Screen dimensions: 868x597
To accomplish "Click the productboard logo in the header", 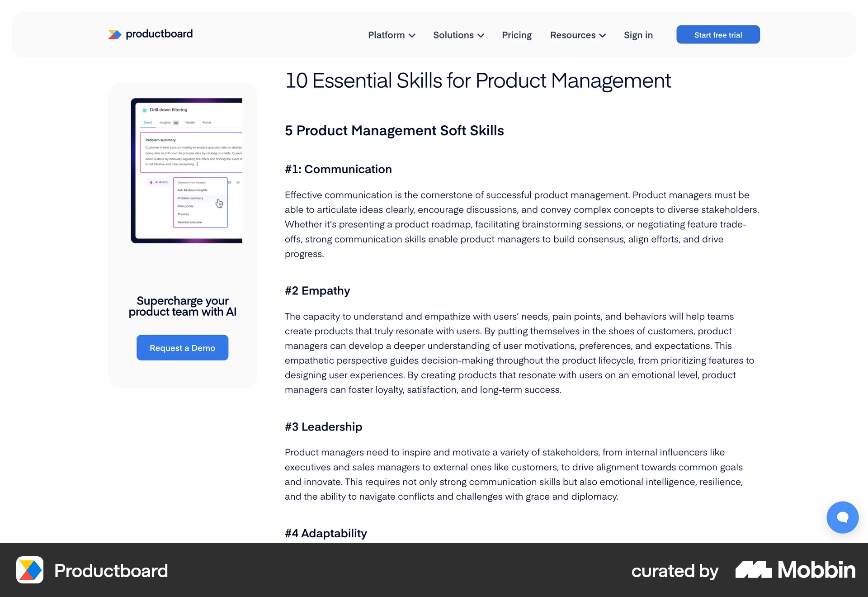I will click(x=150, y=34).
